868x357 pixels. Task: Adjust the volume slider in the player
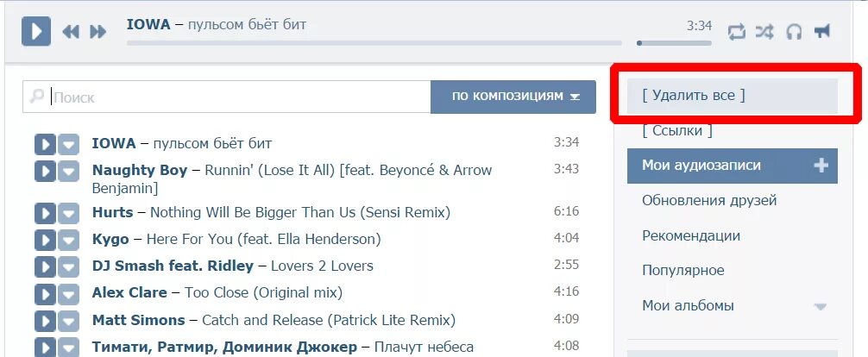click(674, 42)
